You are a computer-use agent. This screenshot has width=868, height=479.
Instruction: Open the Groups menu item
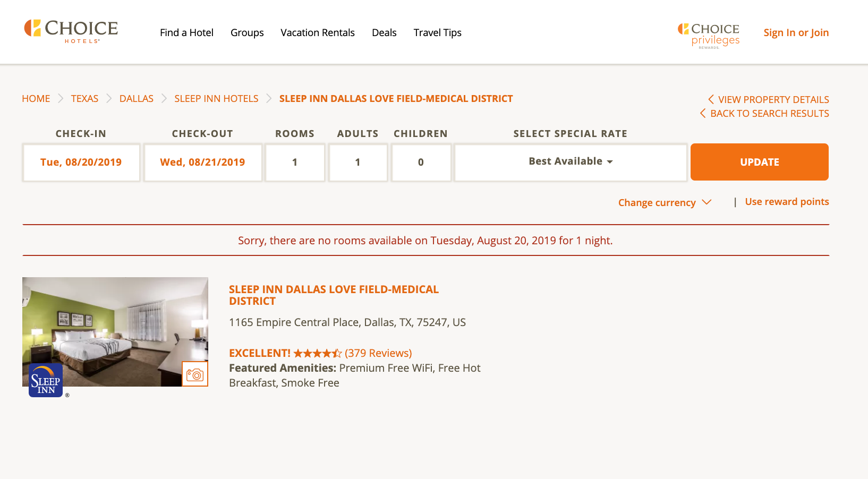(x=247, y=32)
